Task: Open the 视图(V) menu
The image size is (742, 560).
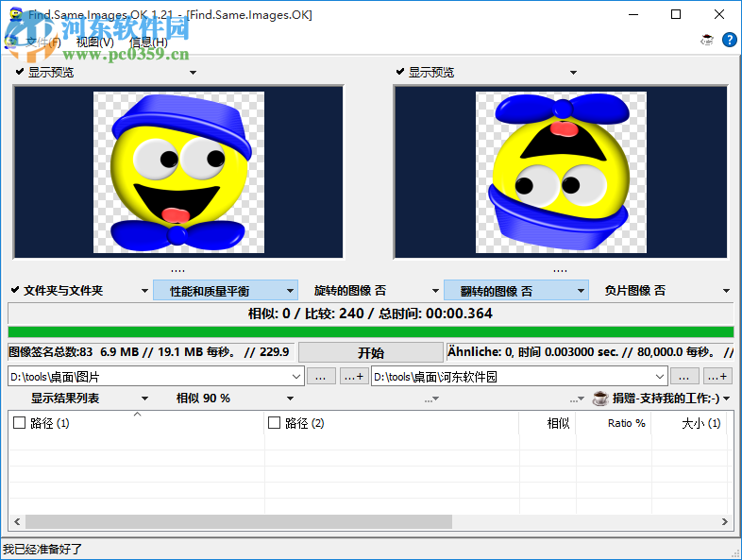Action: (x=95, y=42)
